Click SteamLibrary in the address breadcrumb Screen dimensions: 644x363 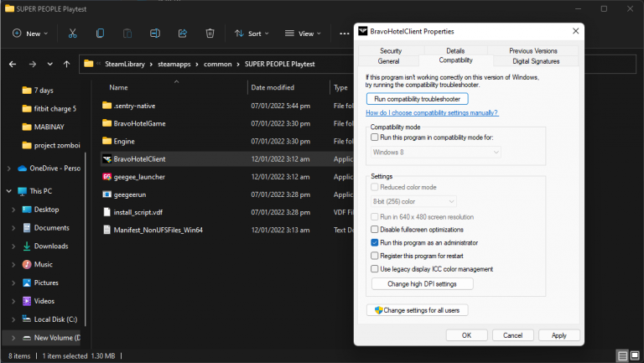click(x=125, y=64)
